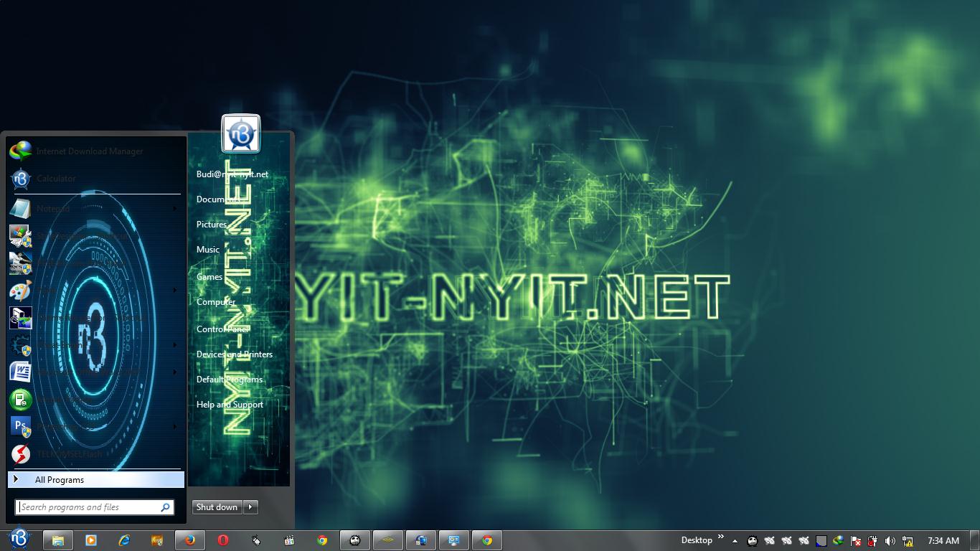Open the Pictures library

click(212, 225)
